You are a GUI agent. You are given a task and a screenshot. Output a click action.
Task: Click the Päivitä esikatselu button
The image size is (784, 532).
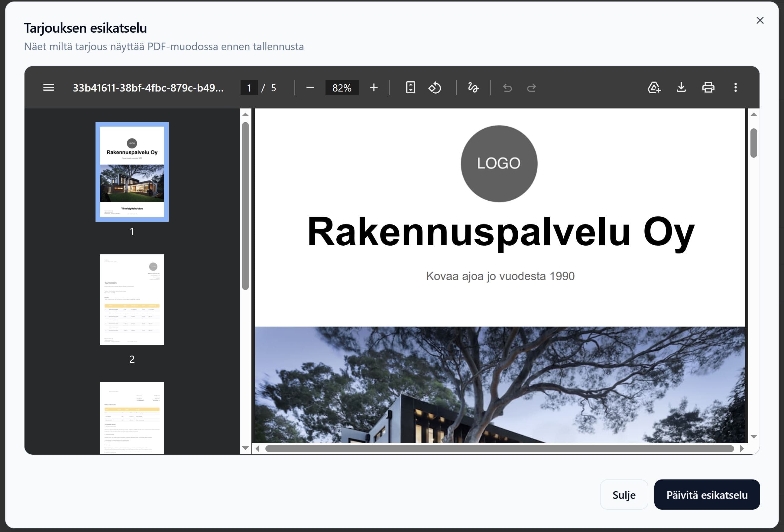click(707, 495)
